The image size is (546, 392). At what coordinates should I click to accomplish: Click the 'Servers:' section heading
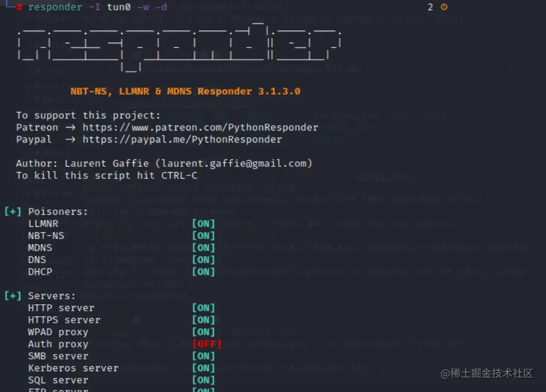pos(52,296)
